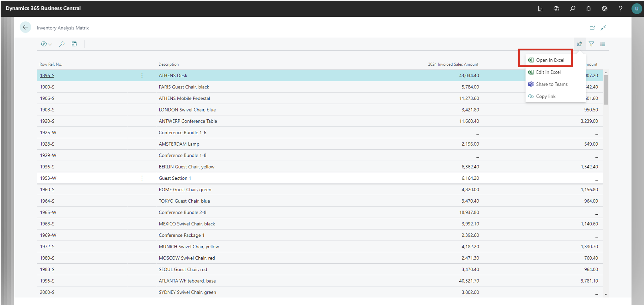The width and height of the screenshot is (644, 305).
Task: Click the 3,470.40 amount for TOKYO chair
Action: point(470,201)
